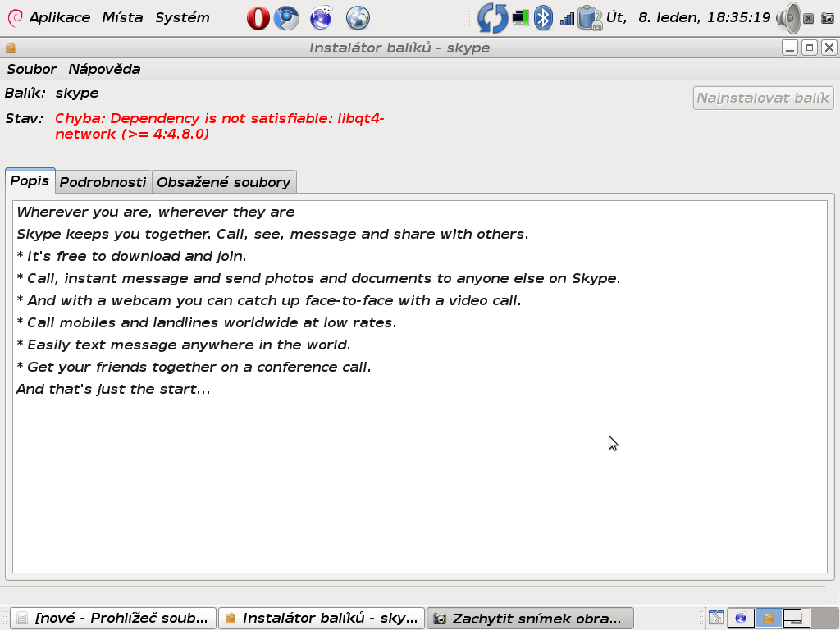Click the line about conference call
840x630 pixels.
click(194, 367)
